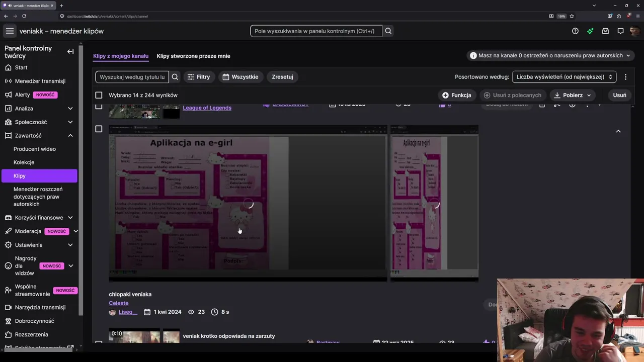Collapse the Zawartość sidebar section

[70, 135]
